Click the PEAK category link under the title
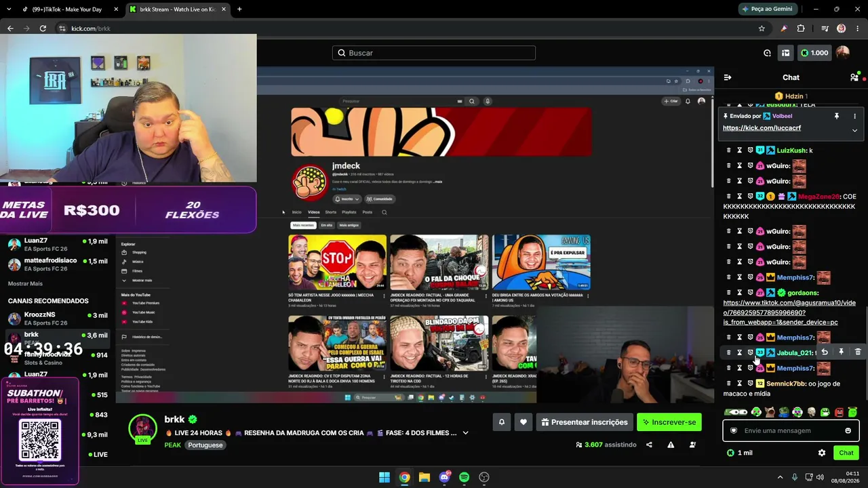This screenshot has height=488, width=868. coord(173,445)
